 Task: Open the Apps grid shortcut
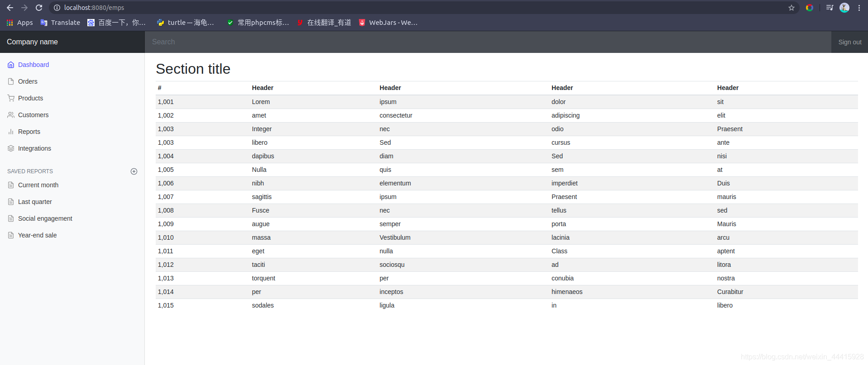tap(20, 23)
